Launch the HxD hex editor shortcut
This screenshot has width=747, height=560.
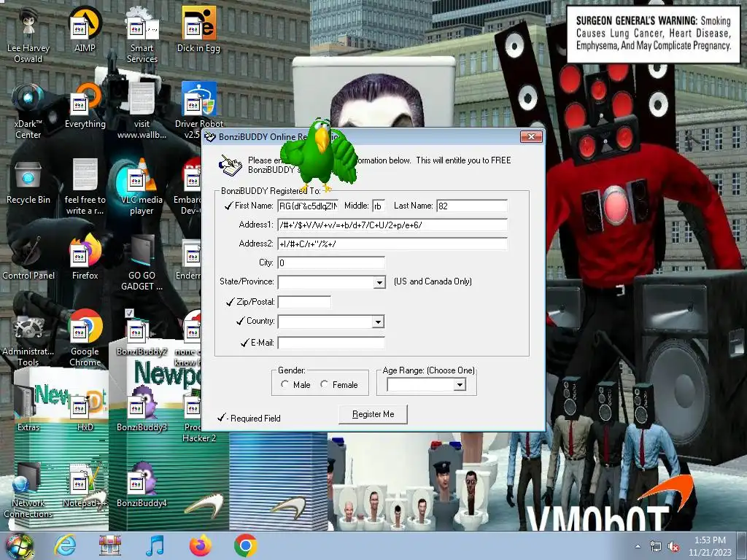click(x=85, y=408)
